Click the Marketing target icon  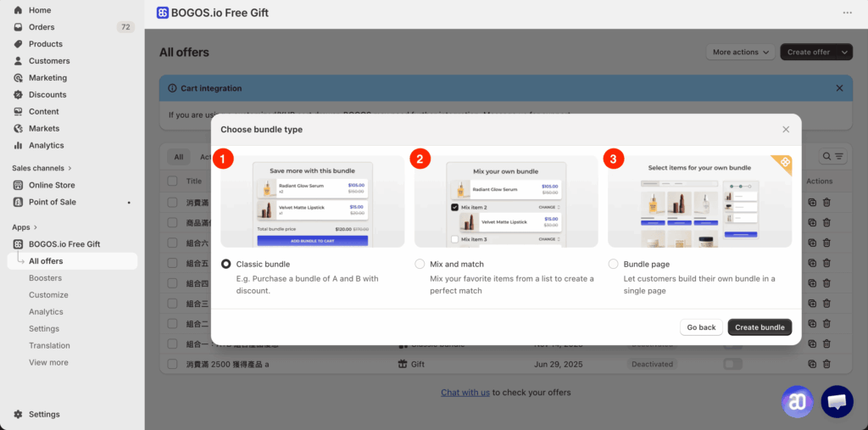(19, 77)
